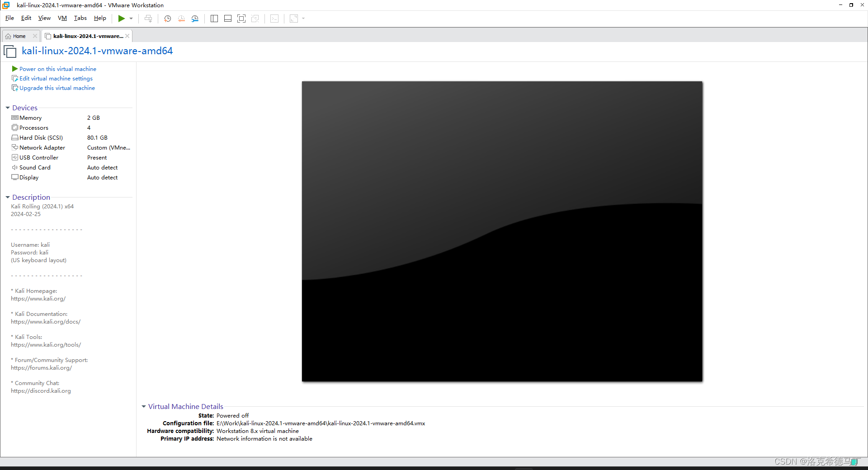Viewport: 868px width, 470px height.
Task: Open the Help menu
Action: pos(100,18)
